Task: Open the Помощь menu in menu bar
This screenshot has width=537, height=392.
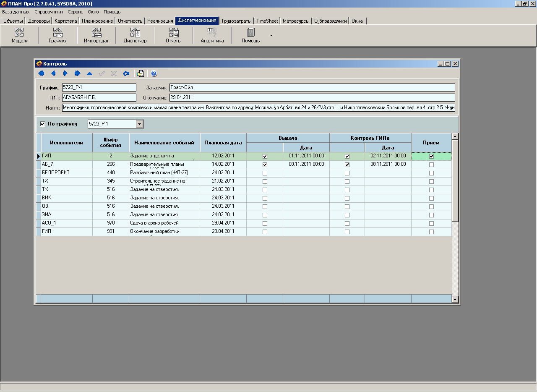Action: pyautogui.click(x=112, y=12)
